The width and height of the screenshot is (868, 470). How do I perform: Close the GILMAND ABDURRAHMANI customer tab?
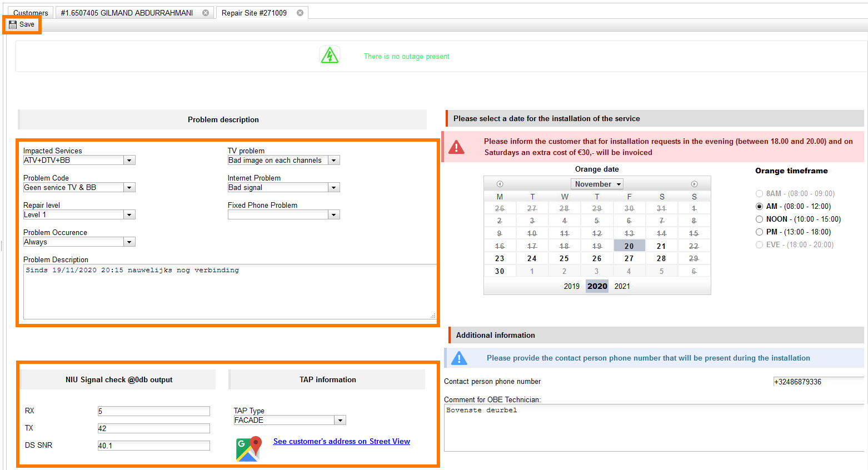click(206, 13)
